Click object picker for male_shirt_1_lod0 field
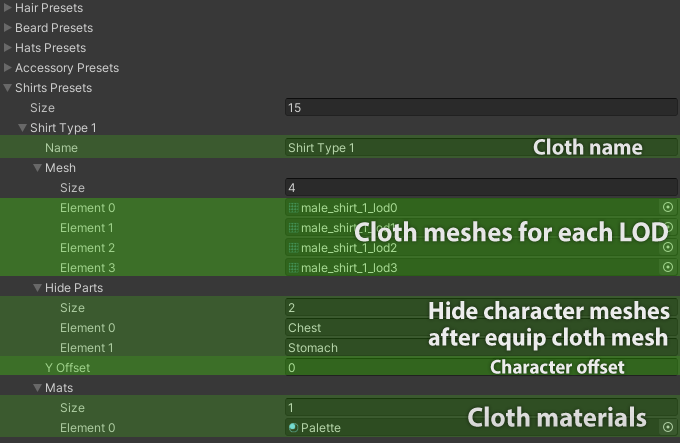 tap(667, 207)
